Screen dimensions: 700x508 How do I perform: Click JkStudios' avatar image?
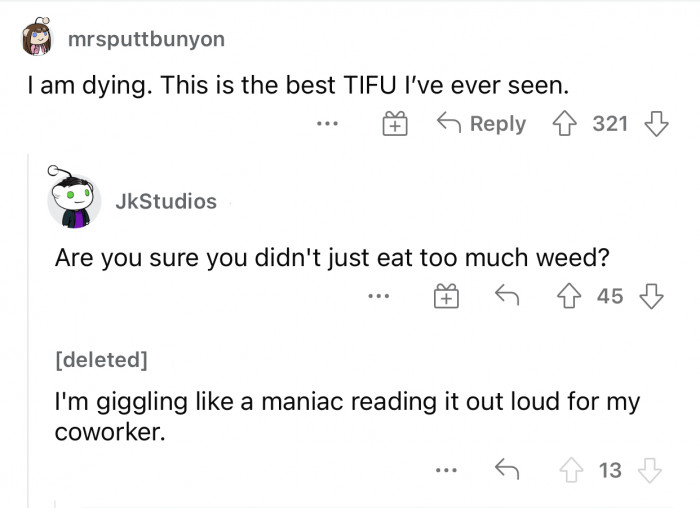(x=74, y=203)
